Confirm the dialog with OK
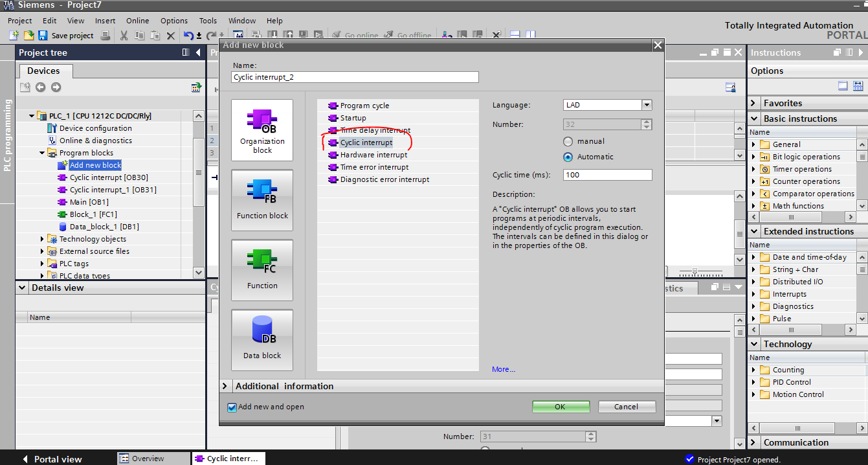Image resolution: width=868 pixels, height=465 pixels. pyautogui.click(x=561, y=407)
